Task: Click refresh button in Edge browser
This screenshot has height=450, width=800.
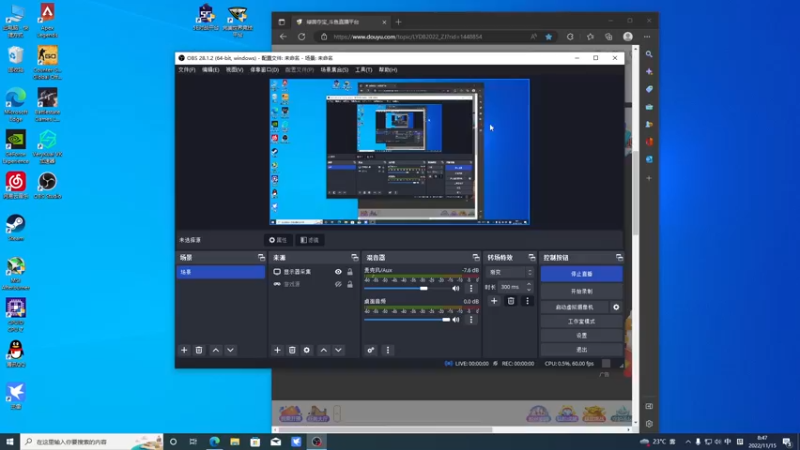Action: tap(302, 37)
